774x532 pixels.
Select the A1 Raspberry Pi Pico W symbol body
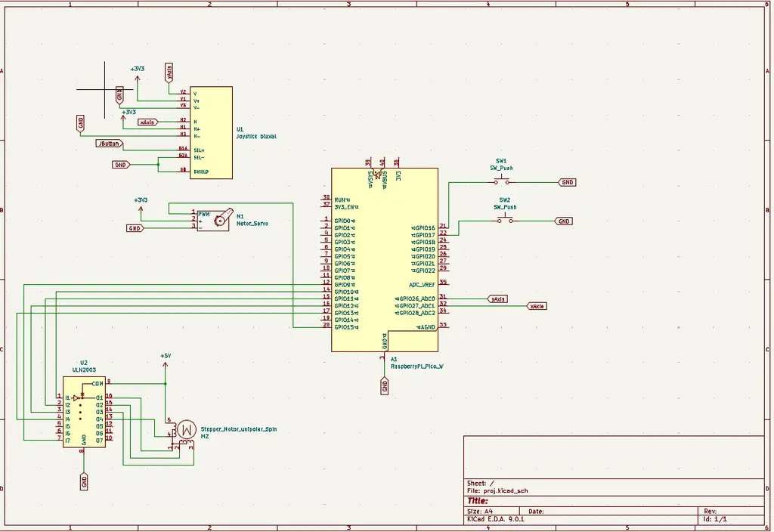(385, 260)
